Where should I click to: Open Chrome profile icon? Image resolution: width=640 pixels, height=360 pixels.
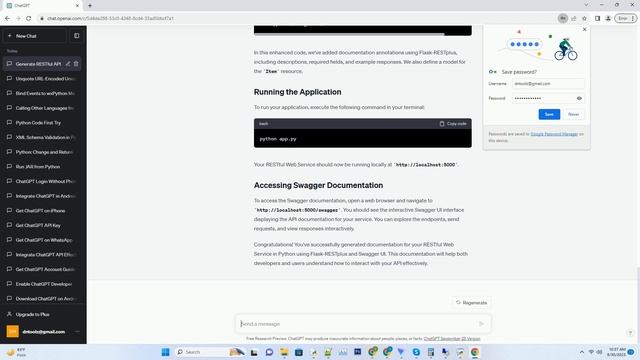pos(608,18)
